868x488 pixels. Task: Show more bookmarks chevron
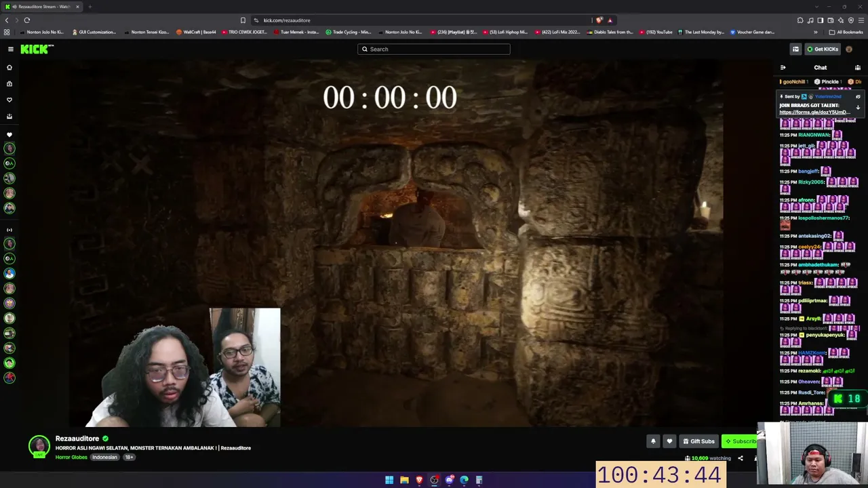pos(816,32)
